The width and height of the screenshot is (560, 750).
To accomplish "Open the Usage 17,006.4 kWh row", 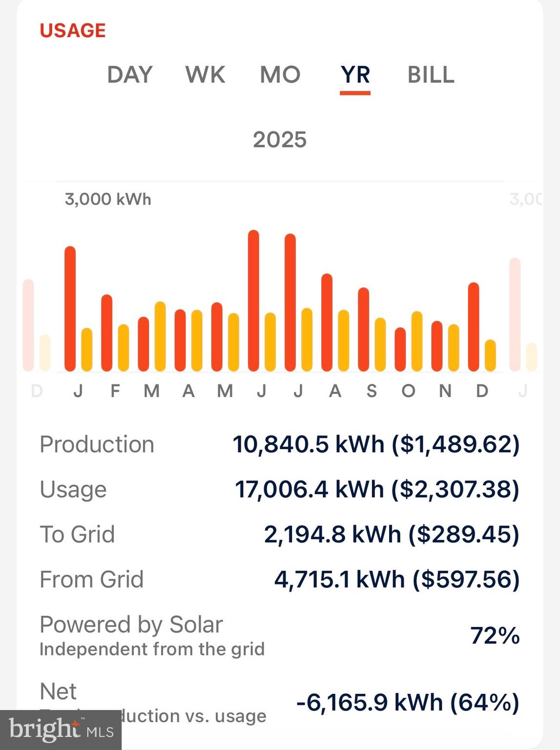I will pos(280,489).
